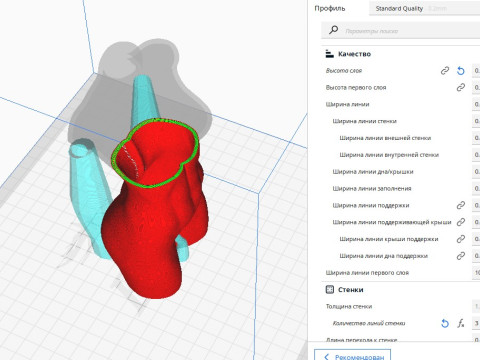Click link icon for Ширина линии поддержки
Image resolution: width=480 pixels, height=360 pixels.
pyautogui.click(x=461, y=205)
